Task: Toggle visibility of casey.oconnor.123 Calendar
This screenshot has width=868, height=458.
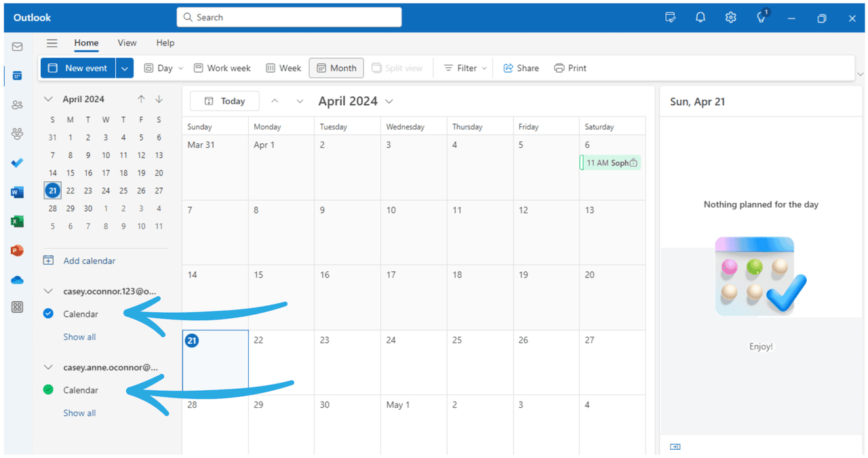Action: point(47,313)
